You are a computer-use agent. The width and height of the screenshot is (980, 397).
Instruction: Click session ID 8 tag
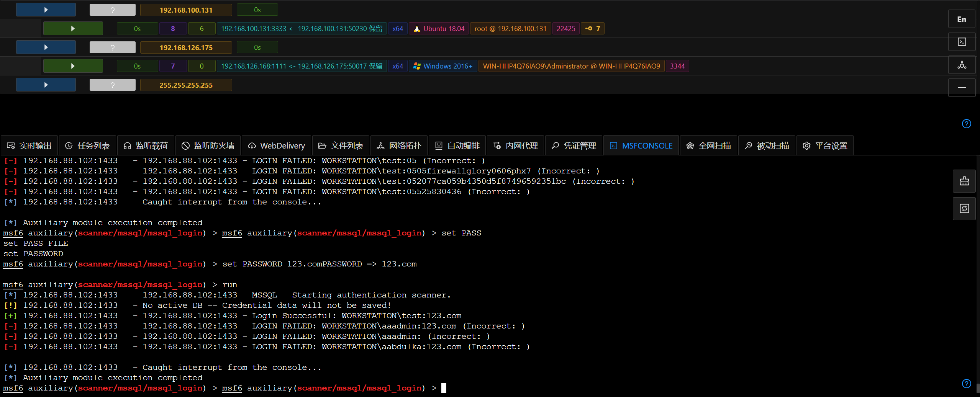tap(173, 28)
